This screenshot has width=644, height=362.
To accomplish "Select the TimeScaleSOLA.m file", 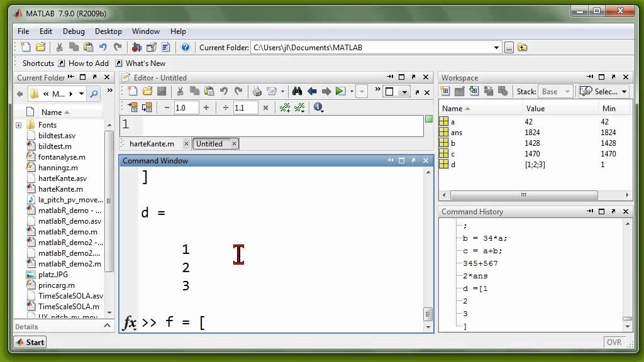I will 69,307.
